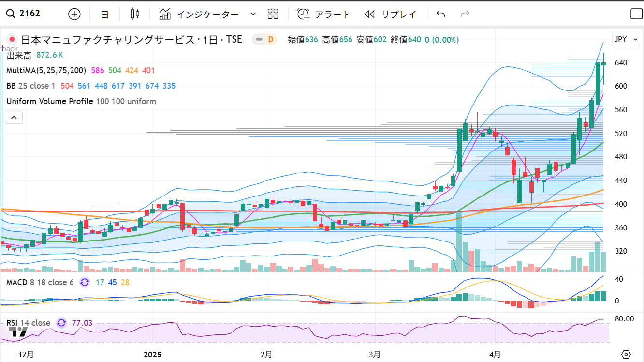The image size is (644, 362).
Task: Select RSI 14 close legend
Action: click(x=28, y=323)
